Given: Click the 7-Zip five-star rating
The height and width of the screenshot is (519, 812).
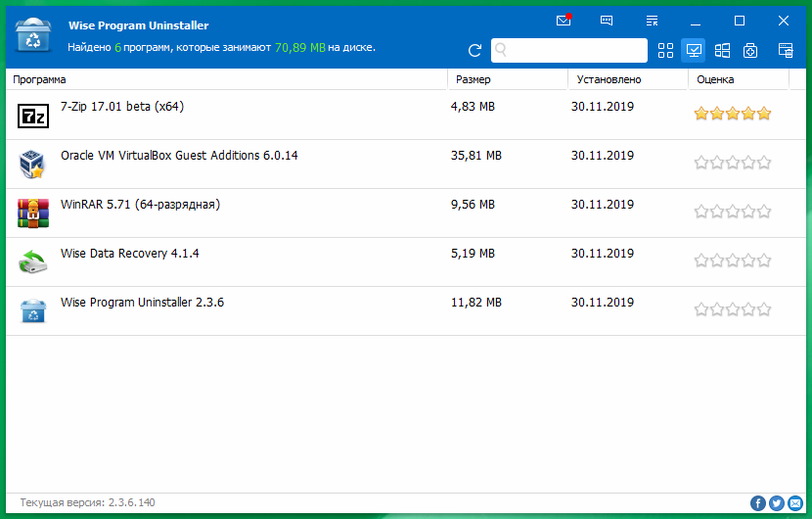Looking at the screenshot, I should (732, 113).
